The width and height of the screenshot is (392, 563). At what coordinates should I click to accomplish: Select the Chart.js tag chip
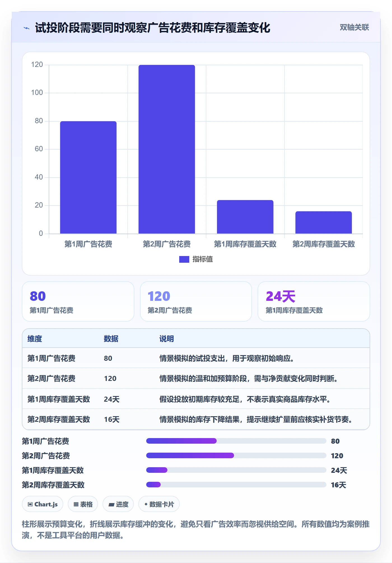coord(43,504)
